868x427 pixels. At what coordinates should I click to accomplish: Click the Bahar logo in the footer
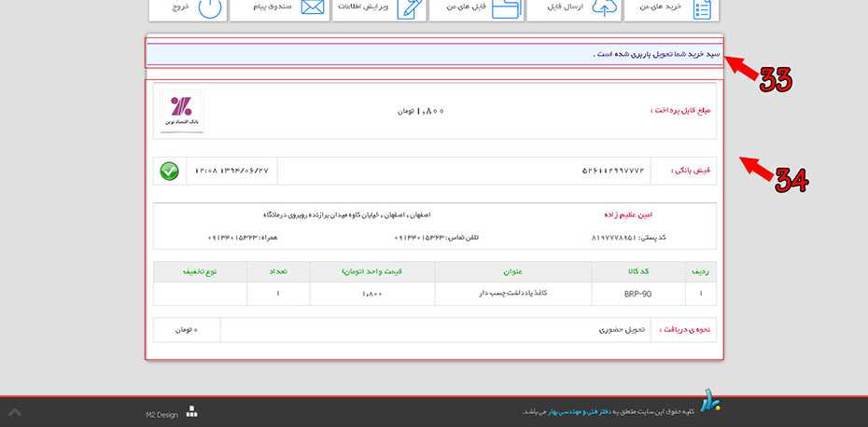coord(710,402)
